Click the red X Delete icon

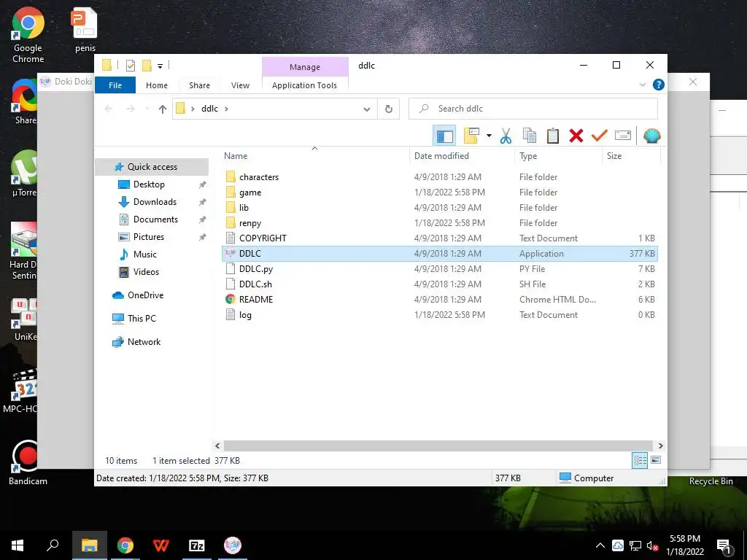(576, 136)
